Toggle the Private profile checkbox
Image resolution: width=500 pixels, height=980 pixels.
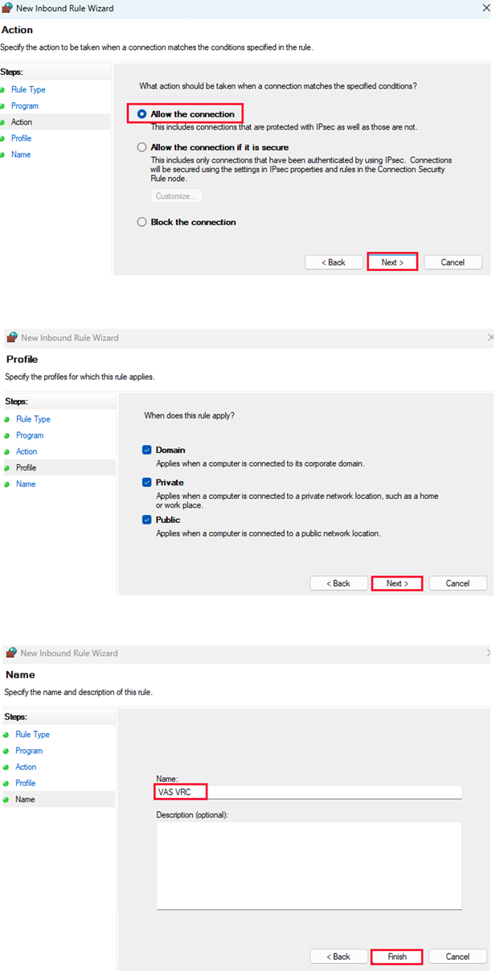pyautogui.click(x=147, y=482)
